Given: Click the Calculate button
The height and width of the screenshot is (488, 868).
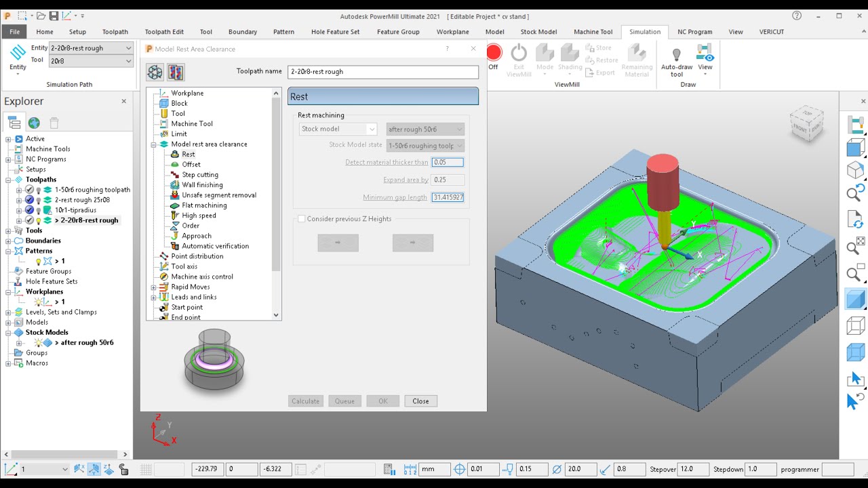Looking at the screenshot, I should coord(305,401).
